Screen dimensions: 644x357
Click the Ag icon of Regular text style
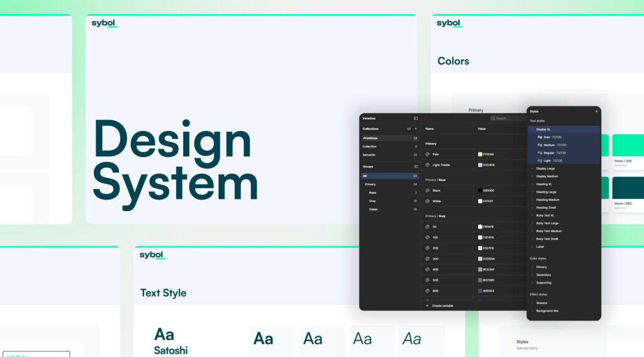(540, 152)
